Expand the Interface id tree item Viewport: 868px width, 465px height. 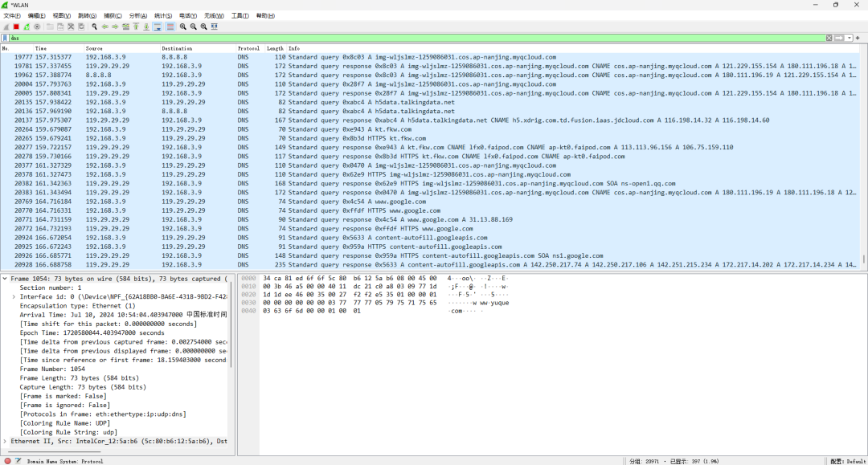point(14,296)
